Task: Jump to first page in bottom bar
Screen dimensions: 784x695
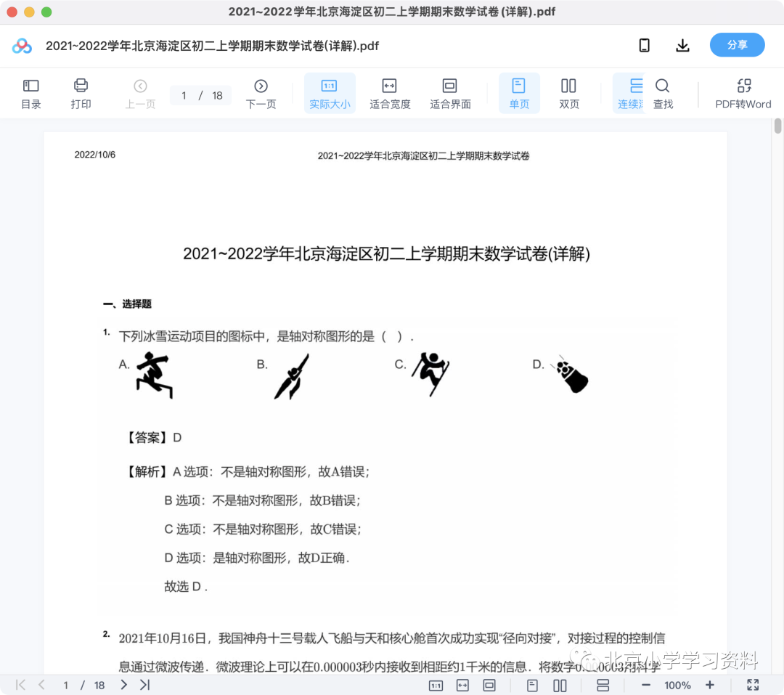Action: (20, 685)
